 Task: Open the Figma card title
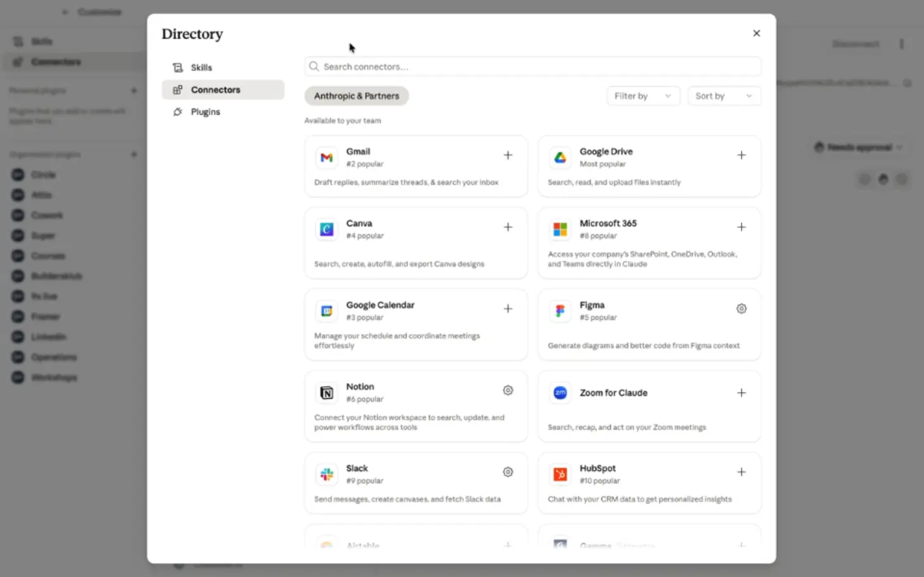pyautogui.click(x=592, y=305)
